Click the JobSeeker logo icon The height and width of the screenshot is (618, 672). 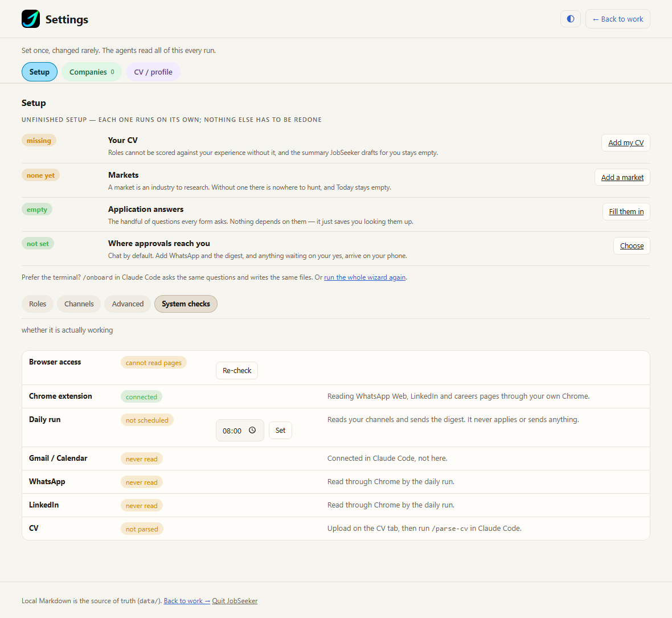(31, 19)
